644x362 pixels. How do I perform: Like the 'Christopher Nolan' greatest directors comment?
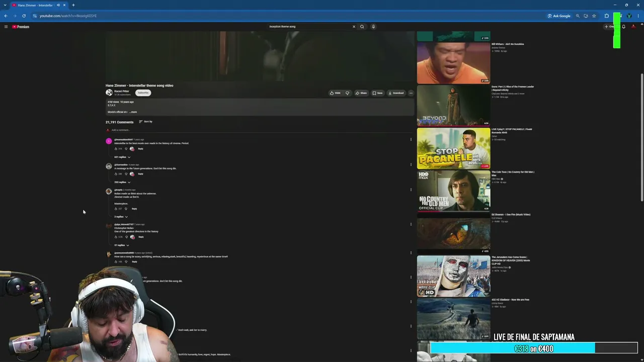pos(116,237)
